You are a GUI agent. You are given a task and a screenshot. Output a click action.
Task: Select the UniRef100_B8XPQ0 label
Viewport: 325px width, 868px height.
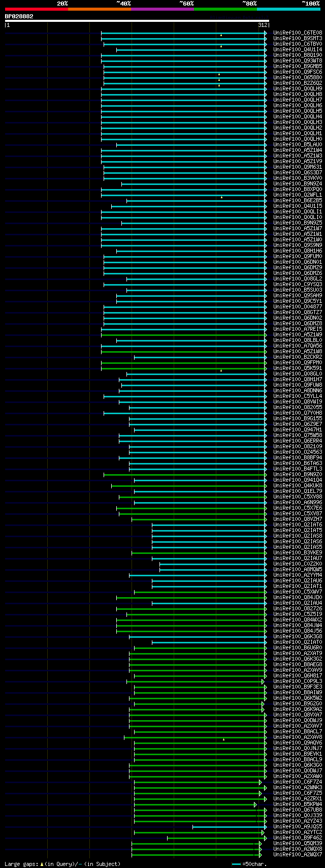point(298,189)
